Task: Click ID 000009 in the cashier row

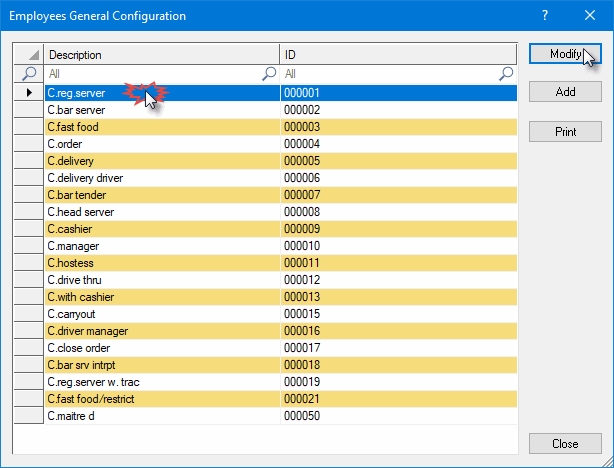Action: tap(398, 229)
